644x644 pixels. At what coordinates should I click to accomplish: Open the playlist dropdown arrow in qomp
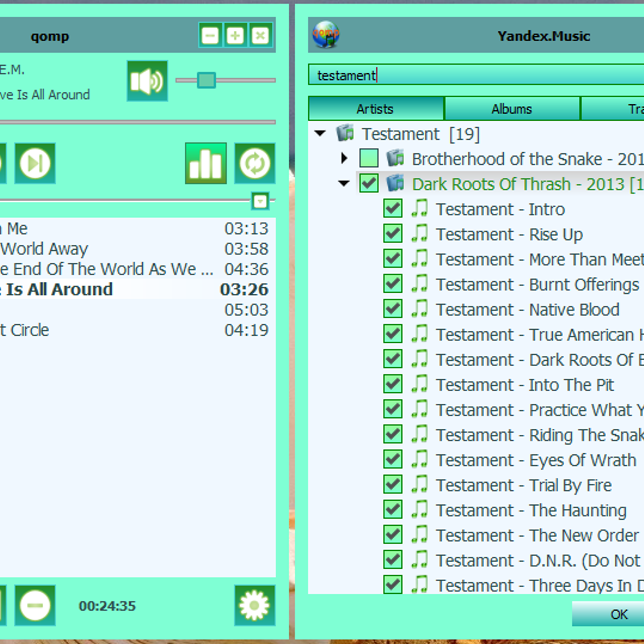[x=260, y=200]
